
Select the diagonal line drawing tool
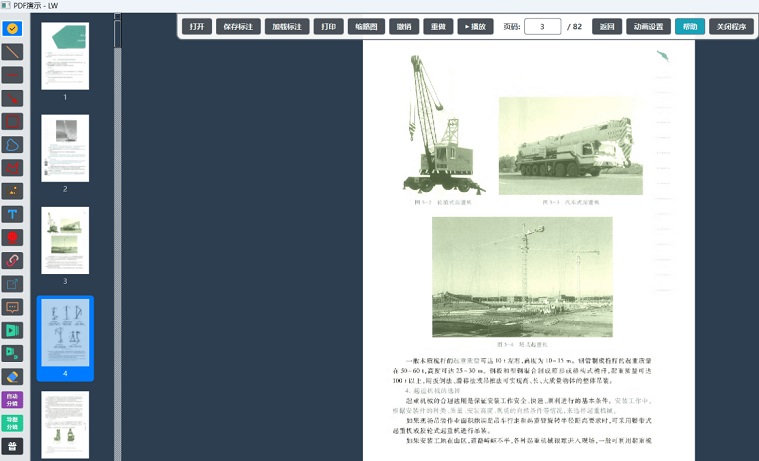[x=13, y=52]
